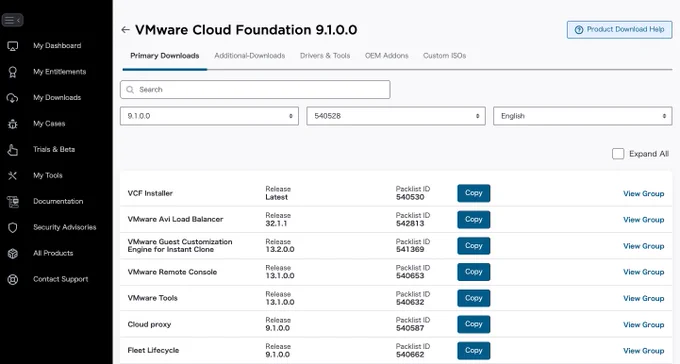View Group for VMware Avi Load Balancer
The image size is (680, 364).
pos(644,220)
